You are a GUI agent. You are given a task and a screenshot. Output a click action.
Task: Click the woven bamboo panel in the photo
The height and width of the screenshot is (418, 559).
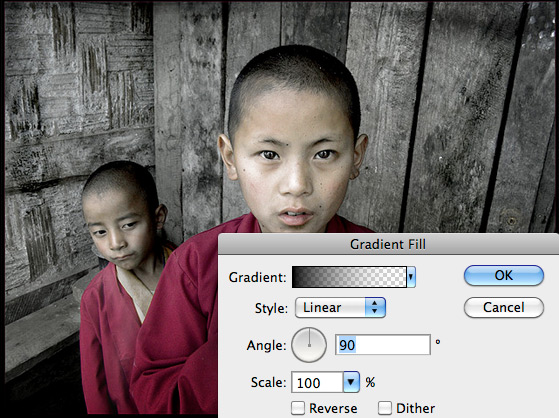pos(78,71)
